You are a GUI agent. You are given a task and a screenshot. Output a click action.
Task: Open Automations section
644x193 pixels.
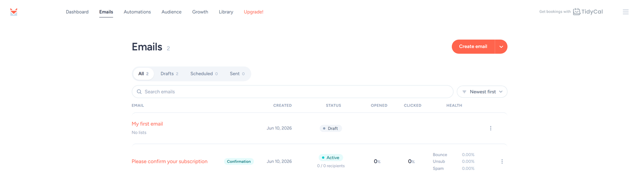(137, 12)
